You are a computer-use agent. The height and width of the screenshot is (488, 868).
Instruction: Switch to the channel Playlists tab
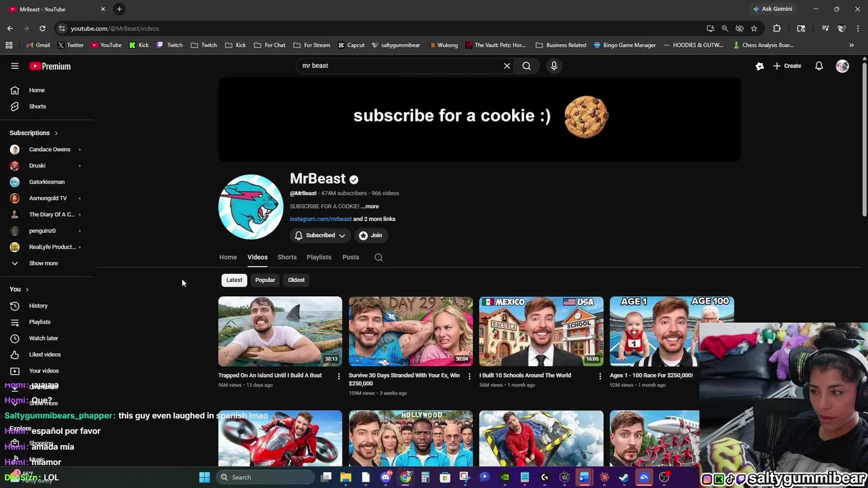click(319, 257)
